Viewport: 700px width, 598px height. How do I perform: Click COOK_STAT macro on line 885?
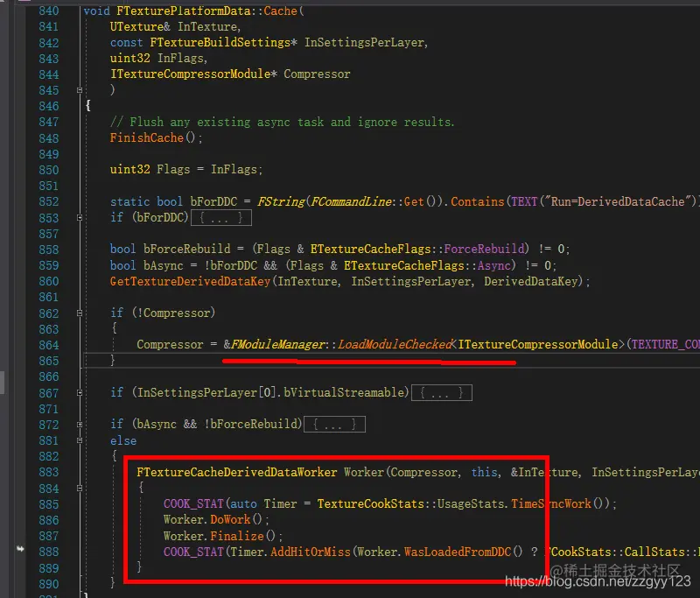(x=193, y=503)
